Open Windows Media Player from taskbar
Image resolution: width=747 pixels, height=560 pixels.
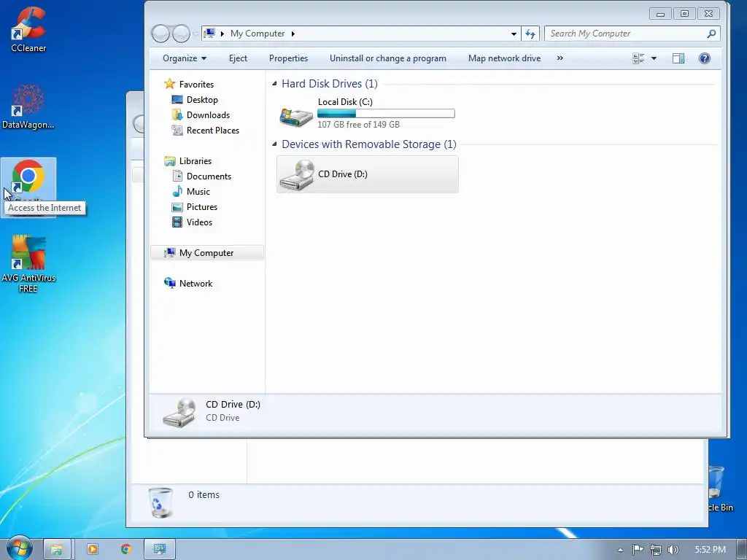(x=93, y=549)
